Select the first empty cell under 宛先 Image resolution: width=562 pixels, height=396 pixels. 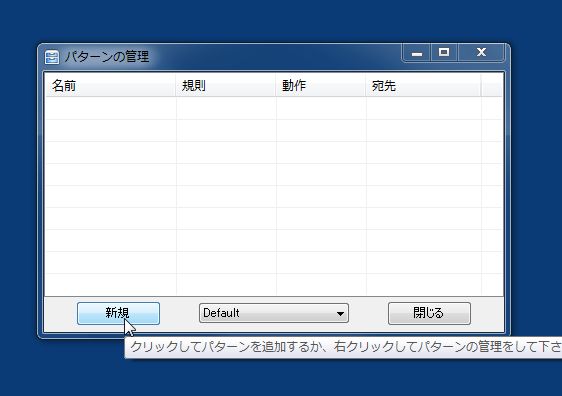pyautogui.click(x=424, y=108)
